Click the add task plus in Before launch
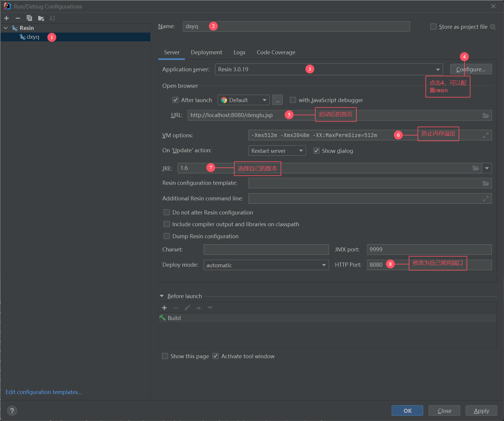504x421 pixels. click(x=164, y=308)
